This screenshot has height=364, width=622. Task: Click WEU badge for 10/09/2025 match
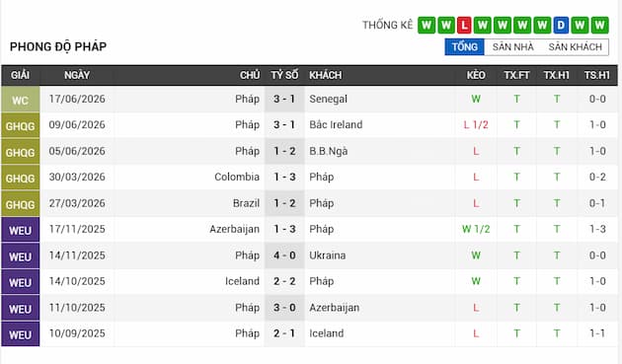click(20, 333)
